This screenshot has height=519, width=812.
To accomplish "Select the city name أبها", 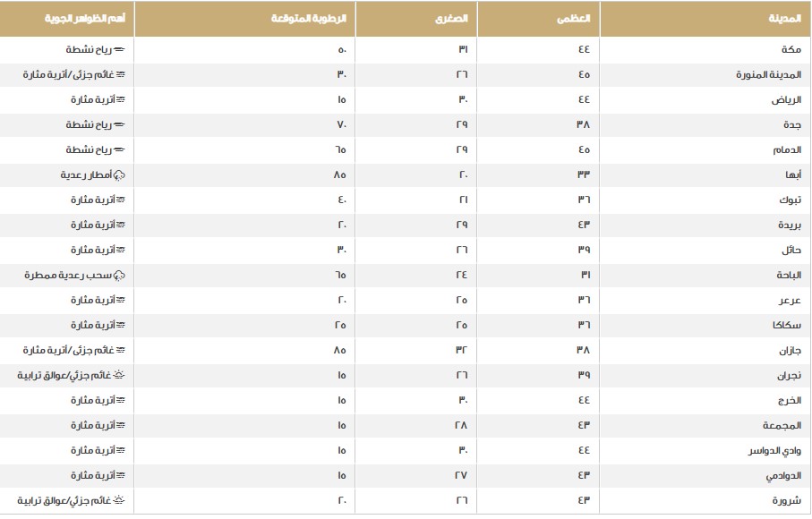I will (792, 174).
